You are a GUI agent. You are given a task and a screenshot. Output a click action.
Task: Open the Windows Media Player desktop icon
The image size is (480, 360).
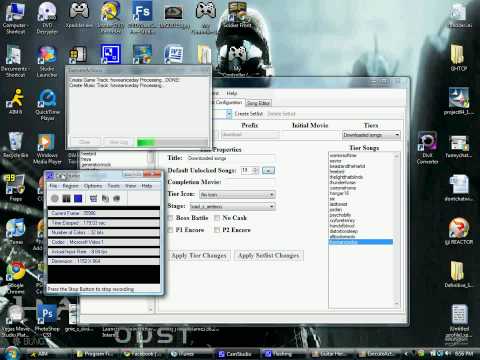47,148
